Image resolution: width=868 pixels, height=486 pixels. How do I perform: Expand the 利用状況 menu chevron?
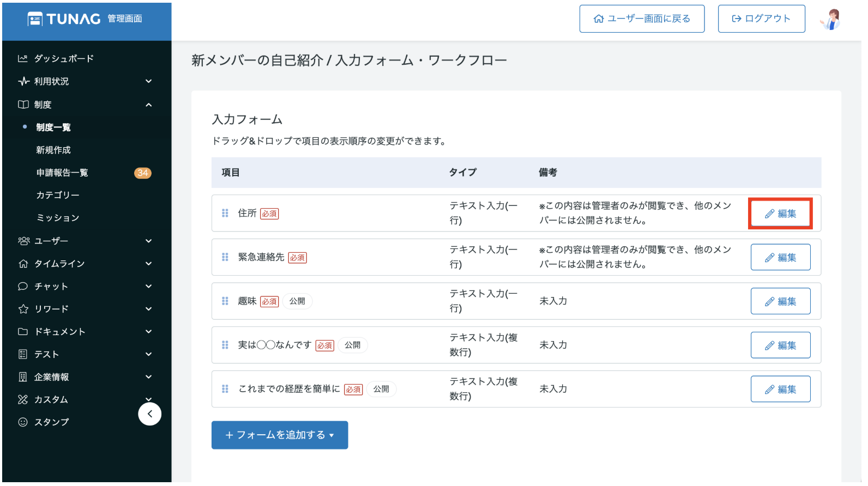coord(148,82)
